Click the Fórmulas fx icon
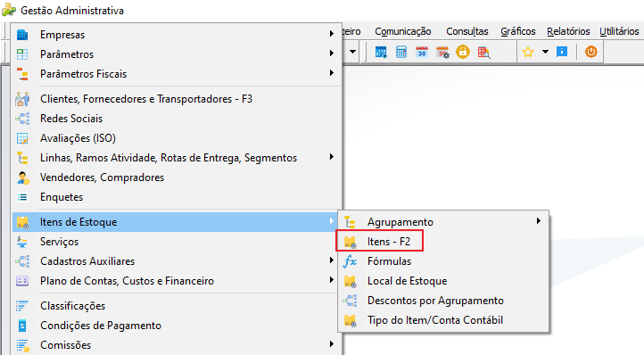Image resolution: width=644 pixels, height=355 pixels. click(350, 261)
